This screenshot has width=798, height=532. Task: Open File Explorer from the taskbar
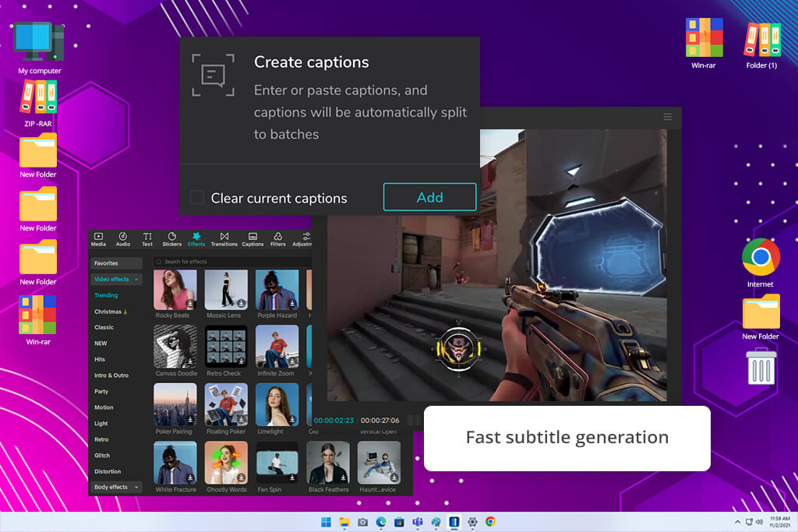pos(344,522)
